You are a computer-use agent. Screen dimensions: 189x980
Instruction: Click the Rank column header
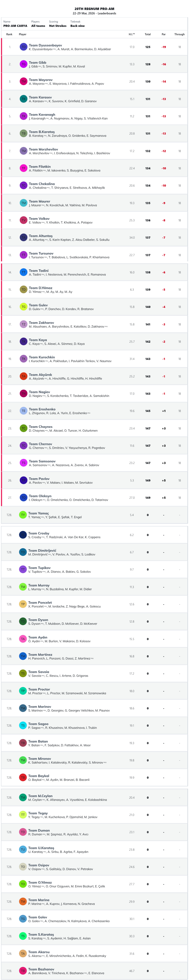point(9,34)
